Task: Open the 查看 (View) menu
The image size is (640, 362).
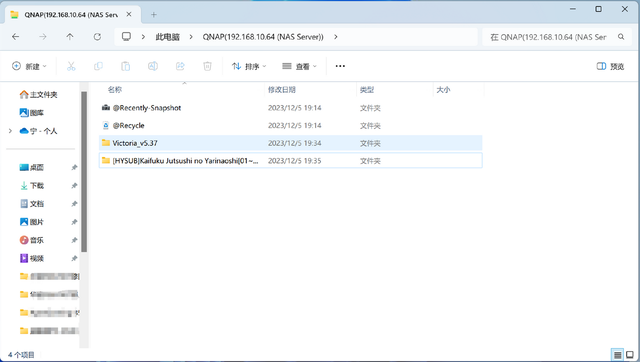Action: pos(300,66)
